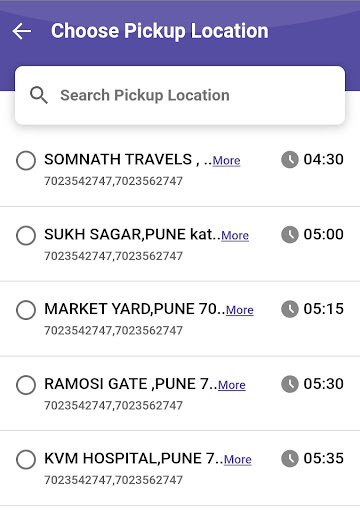Tap clock icon beside 04:30
Screen dimensions: 360x512
[290, 159]
